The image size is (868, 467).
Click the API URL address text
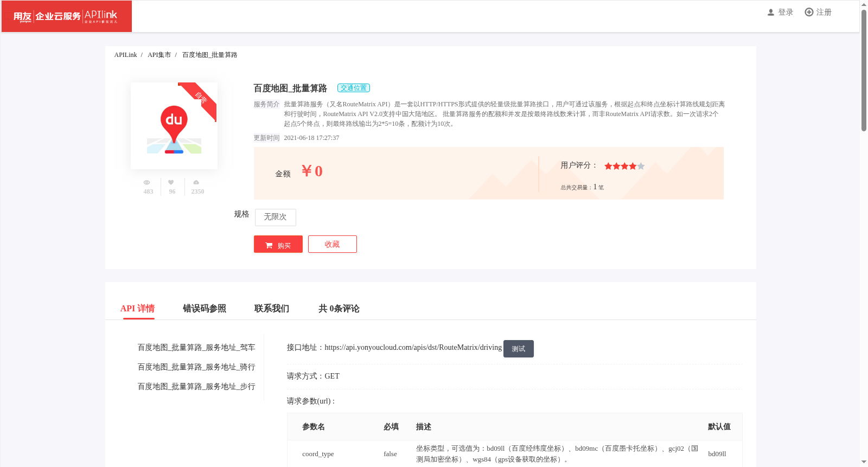(x=413, y=348)
